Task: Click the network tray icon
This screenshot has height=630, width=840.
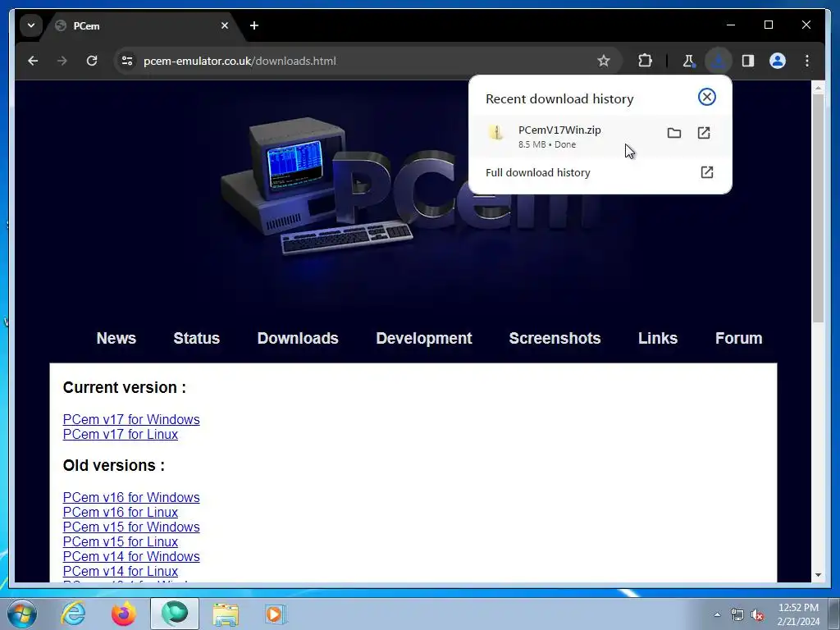Action: pyautogui.click(x=737, y=614)
